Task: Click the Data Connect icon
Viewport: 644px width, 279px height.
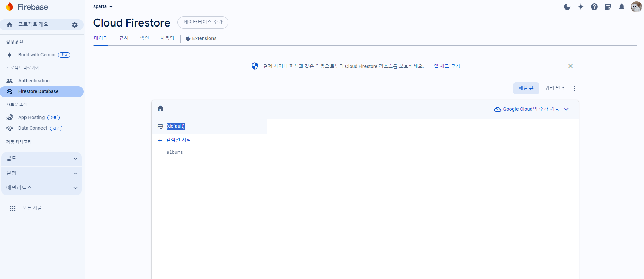Action: pos(10,128)
